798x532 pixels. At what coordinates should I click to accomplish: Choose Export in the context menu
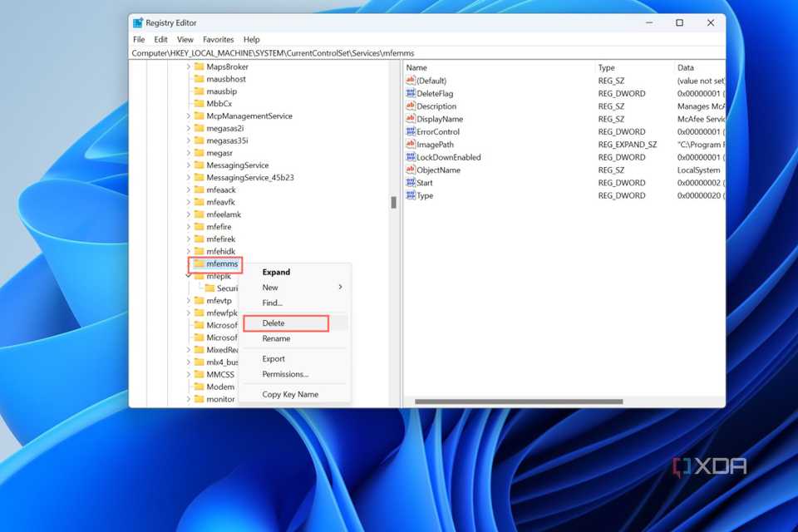(295, 358)
